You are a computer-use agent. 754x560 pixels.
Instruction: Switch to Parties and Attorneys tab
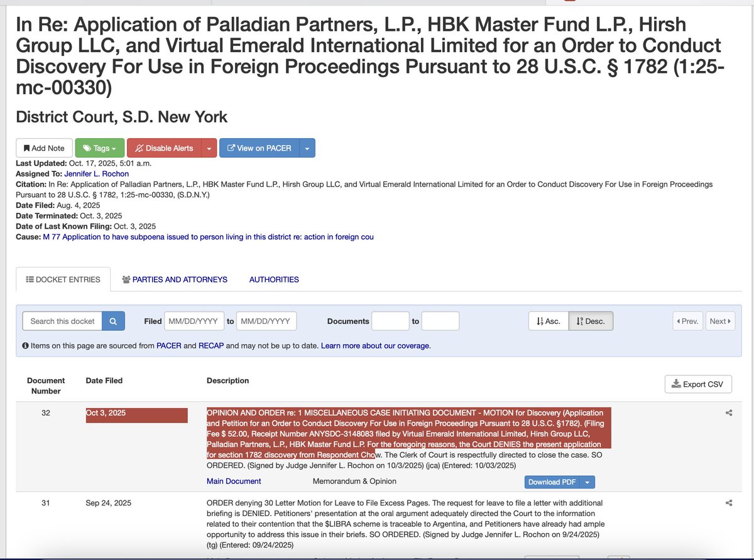click(x=175, y=279)
